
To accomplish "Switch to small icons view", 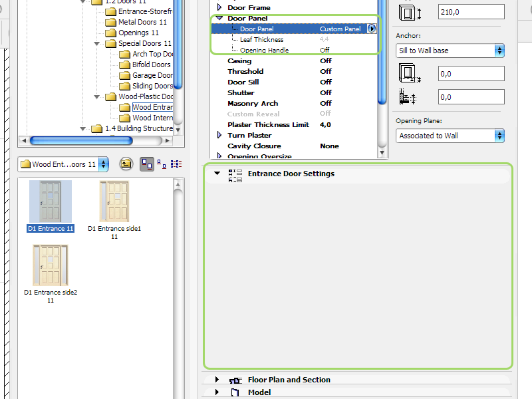I will 162,164.
